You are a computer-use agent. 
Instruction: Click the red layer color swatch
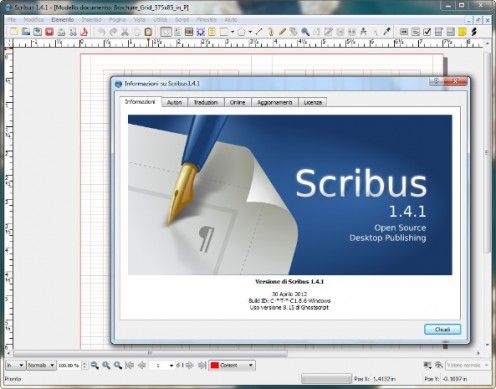click(215, 365)
